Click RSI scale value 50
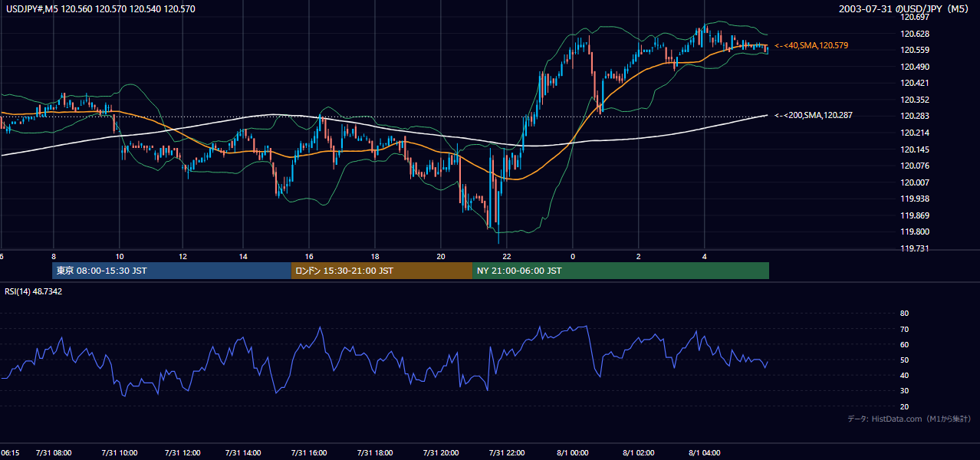This screenshot has height=460, width=980. click(904, 360)
